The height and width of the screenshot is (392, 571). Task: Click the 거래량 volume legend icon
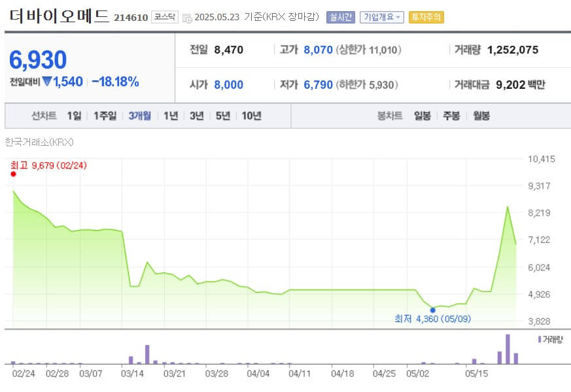click(539, 338)
